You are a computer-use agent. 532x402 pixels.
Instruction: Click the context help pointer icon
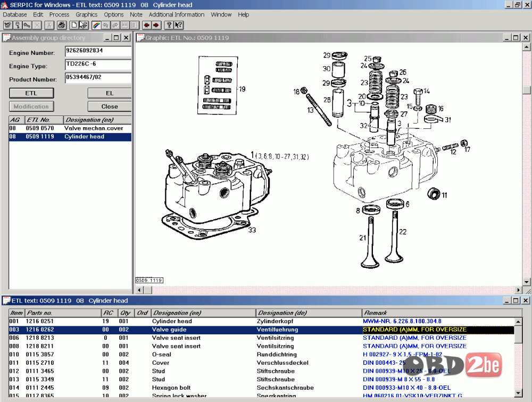pos(178,25)
